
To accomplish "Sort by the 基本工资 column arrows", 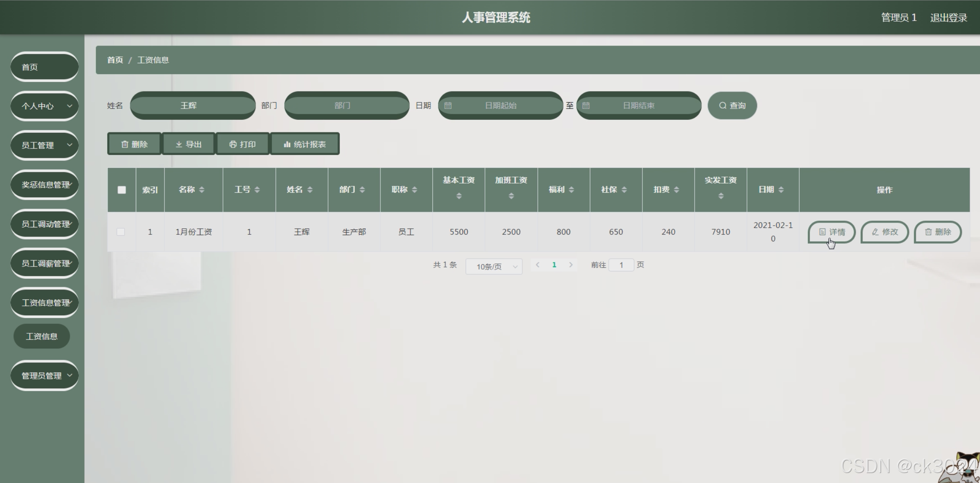I will 459,196.
